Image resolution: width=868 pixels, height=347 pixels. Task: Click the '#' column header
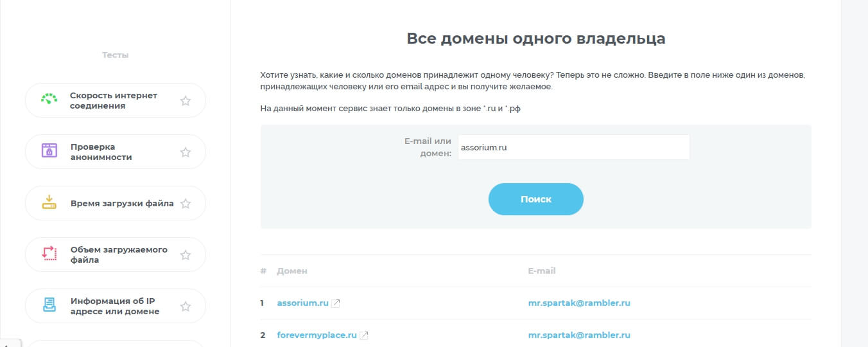(263, 271)
